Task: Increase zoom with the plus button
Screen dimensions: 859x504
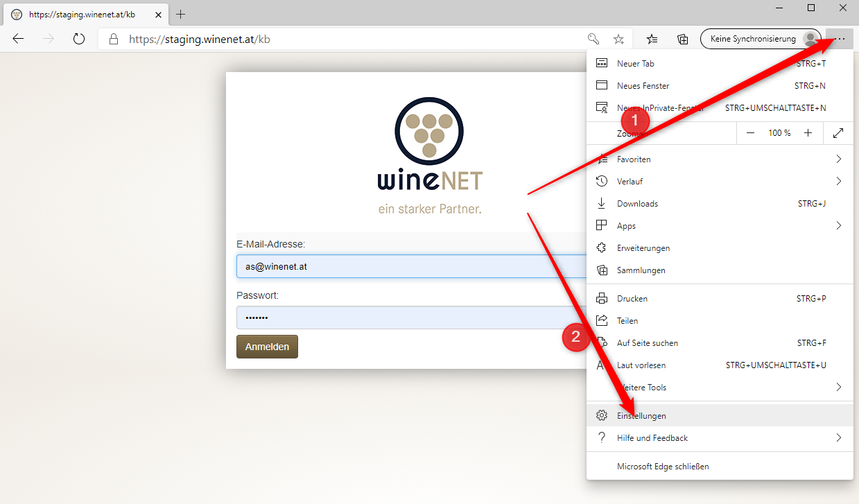Action: pyautogui.click(x=808, y=132)
